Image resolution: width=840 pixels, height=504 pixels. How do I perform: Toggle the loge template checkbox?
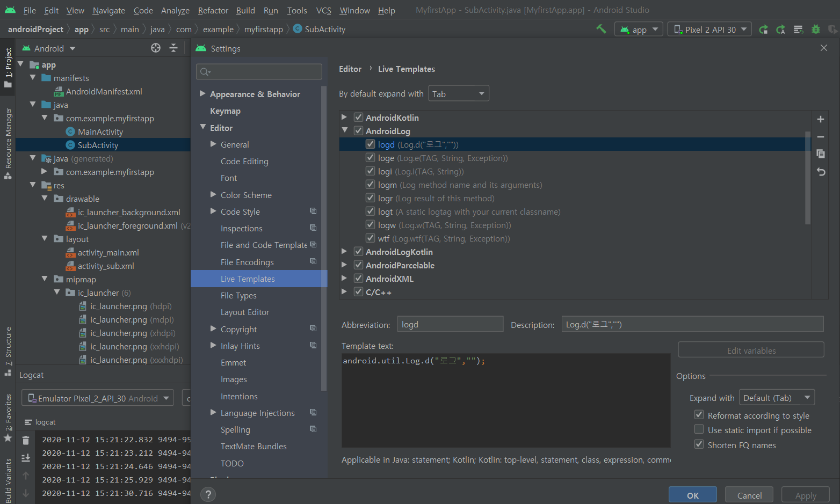pos(370,157)
